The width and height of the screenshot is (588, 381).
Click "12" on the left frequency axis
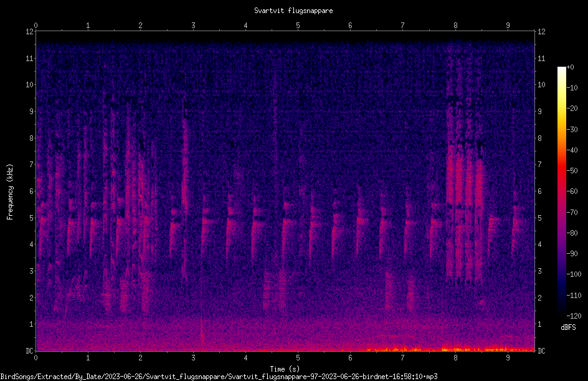coord(29,32)
